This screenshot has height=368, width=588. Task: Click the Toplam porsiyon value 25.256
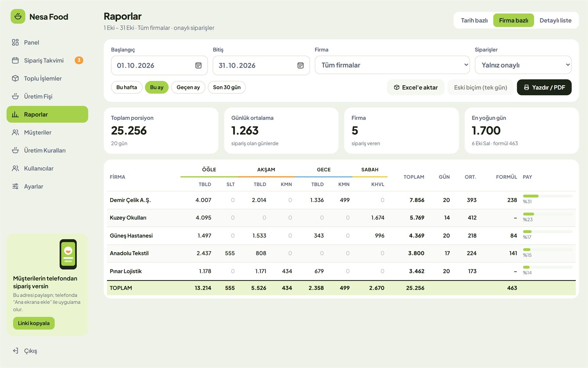pyautogui.click(x=129, y=131)
